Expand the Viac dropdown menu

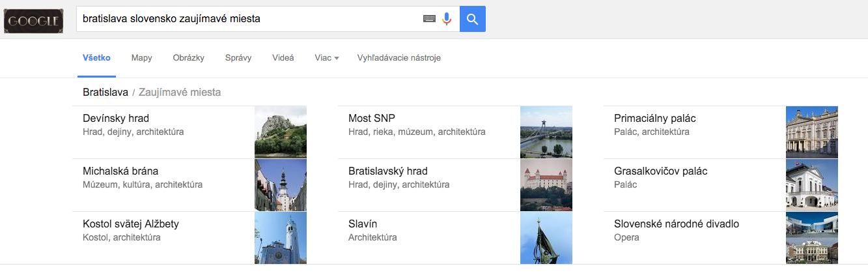(x=327, y=57)
